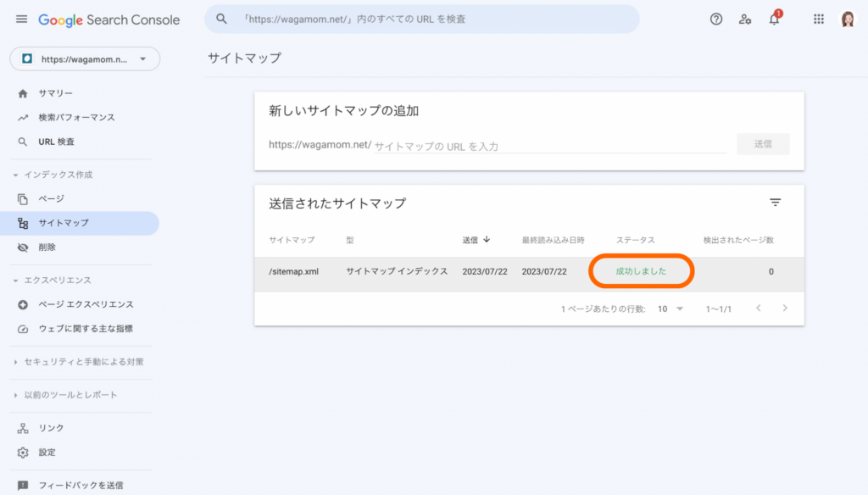Click the 送信 submit button
Viewport: 868px width, 495px height.
[x=763, y=144]
